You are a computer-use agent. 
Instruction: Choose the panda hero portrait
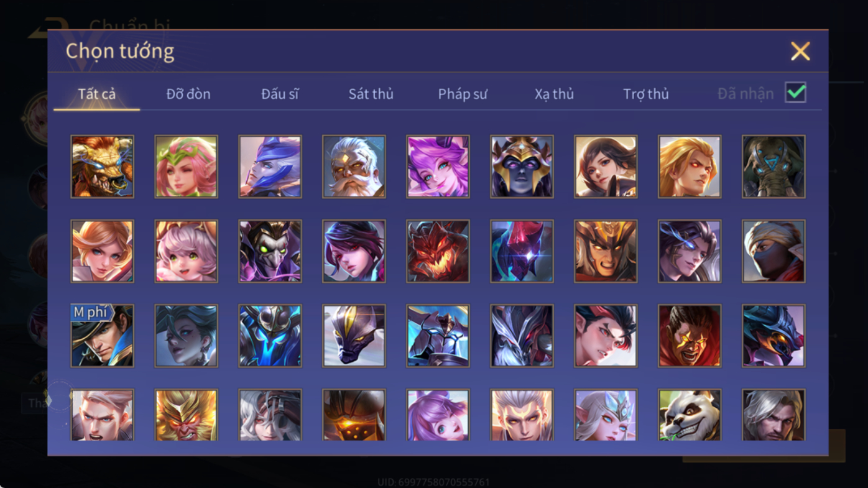point(690,415)
